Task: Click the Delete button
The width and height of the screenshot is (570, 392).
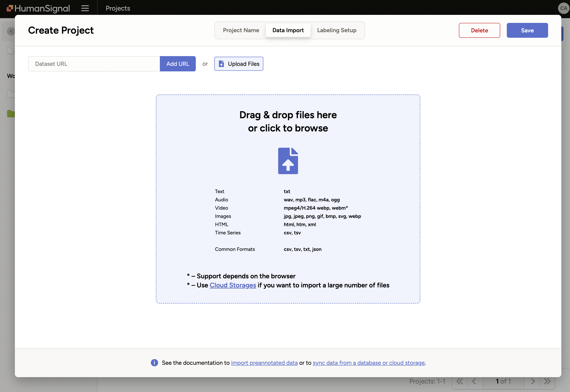Action: pyautogui.click(x=480, y=30)
